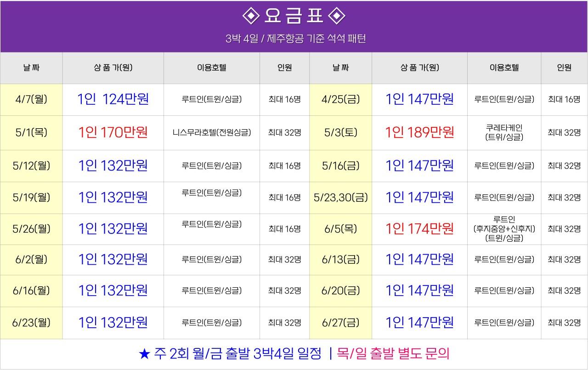
Task: Select the 최대 32명 cell for 6/5(목)
Action: [x=564, y=229]
